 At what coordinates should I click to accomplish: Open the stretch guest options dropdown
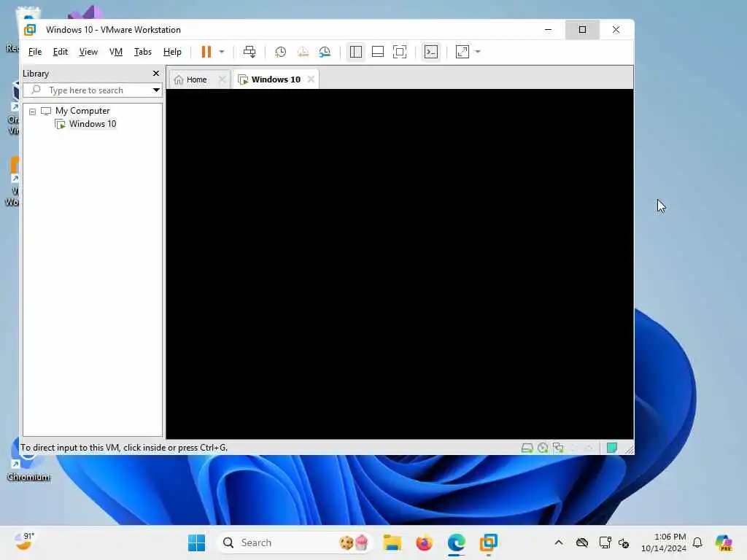coord(478,52)
